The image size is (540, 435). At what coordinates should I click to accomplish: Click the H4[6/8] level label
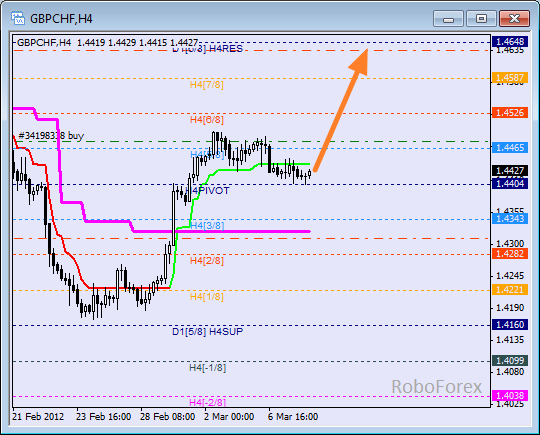click(207, 120)
